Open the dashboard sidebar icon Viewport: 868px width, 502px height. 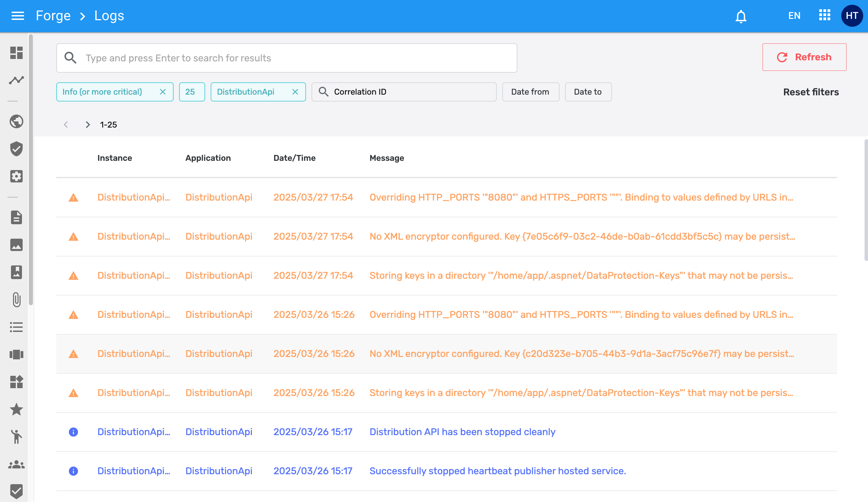16,53
